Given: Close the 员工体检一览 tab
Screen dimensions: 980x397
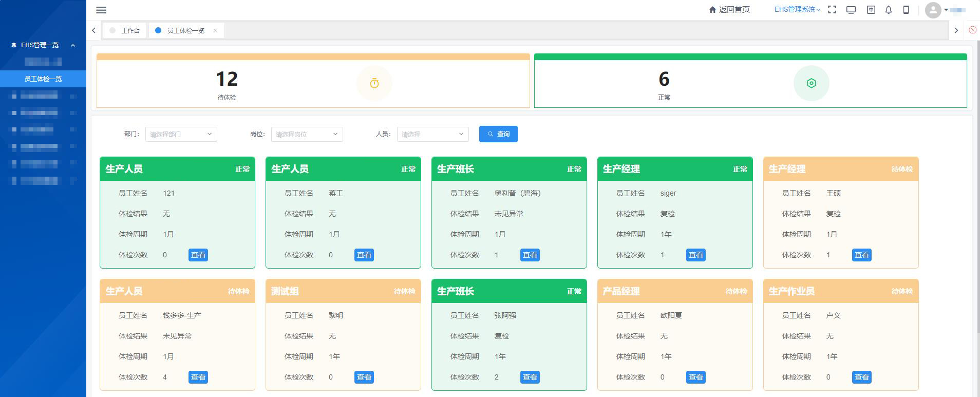Looking at the screenshot, I should (215, 31).
